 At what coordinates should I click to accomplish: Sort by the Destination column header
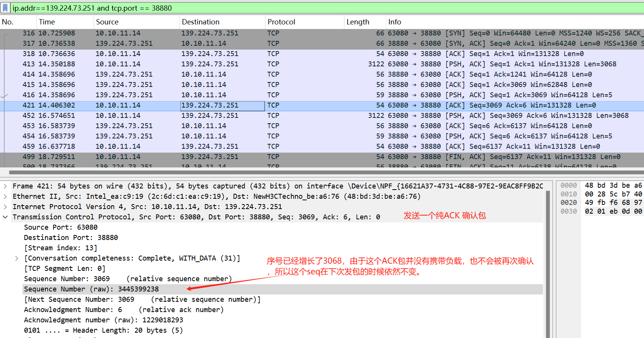tap(222, 22)
